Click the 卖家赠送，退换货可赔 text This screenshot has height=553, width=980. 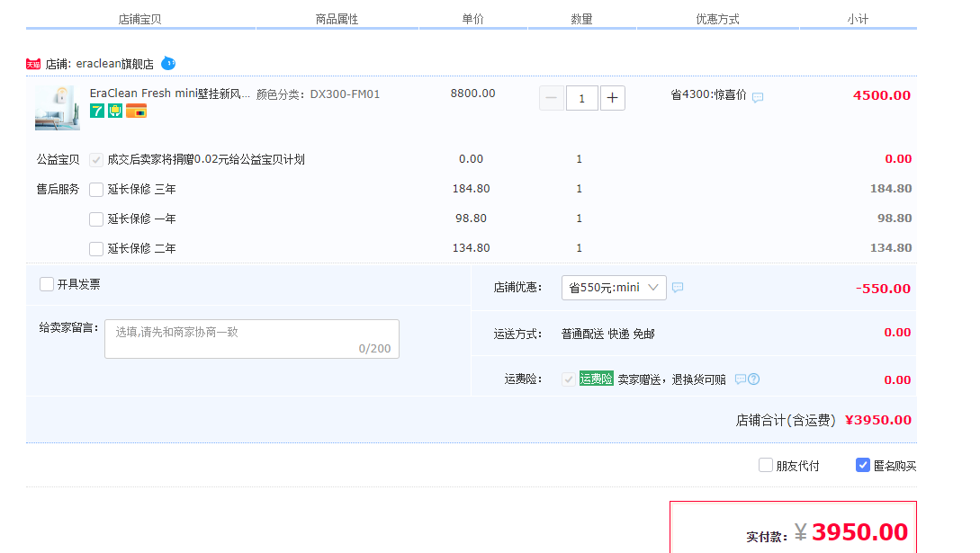(672, 379)
